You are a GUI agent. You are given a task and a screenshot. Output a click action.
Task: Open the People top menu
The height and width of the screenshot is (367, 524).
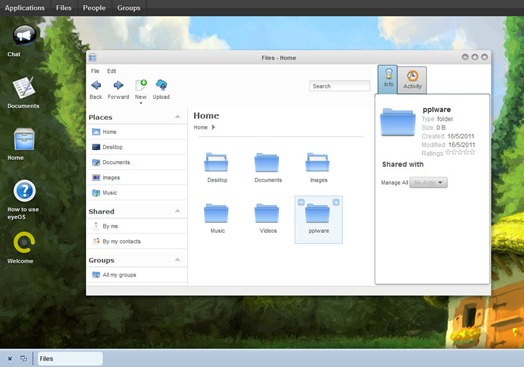tap(94, 8)
